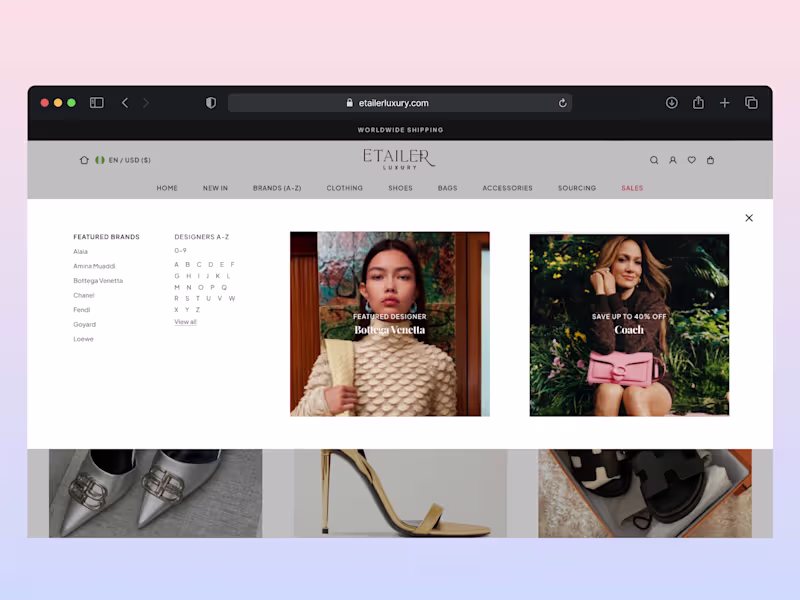Select designers letter A

pyautogui.click(x=177, y=264)
